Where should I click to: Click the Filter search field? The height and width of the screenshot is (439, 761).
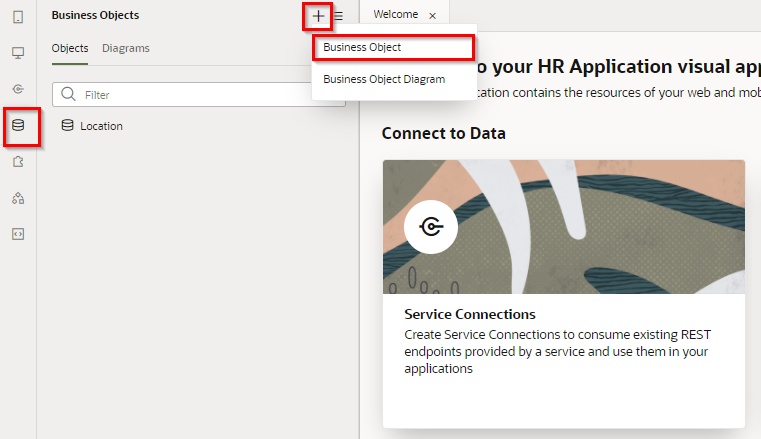point(210,95)
